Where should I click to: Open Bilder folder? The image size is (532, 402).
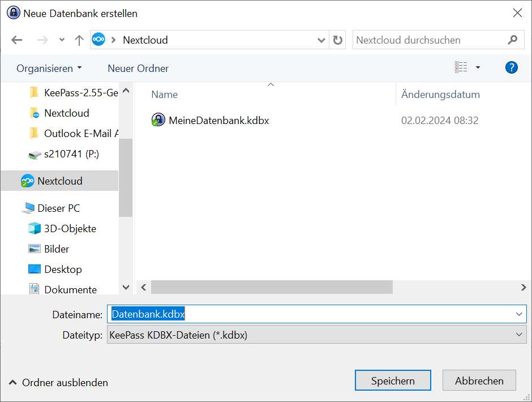point(49,249)
